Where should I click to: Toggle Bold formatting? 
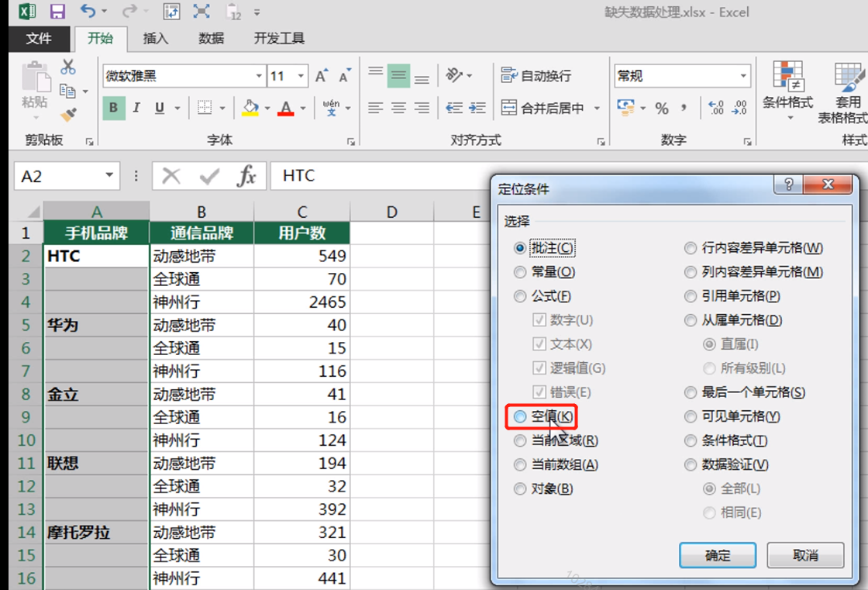[x=113, y=108]
